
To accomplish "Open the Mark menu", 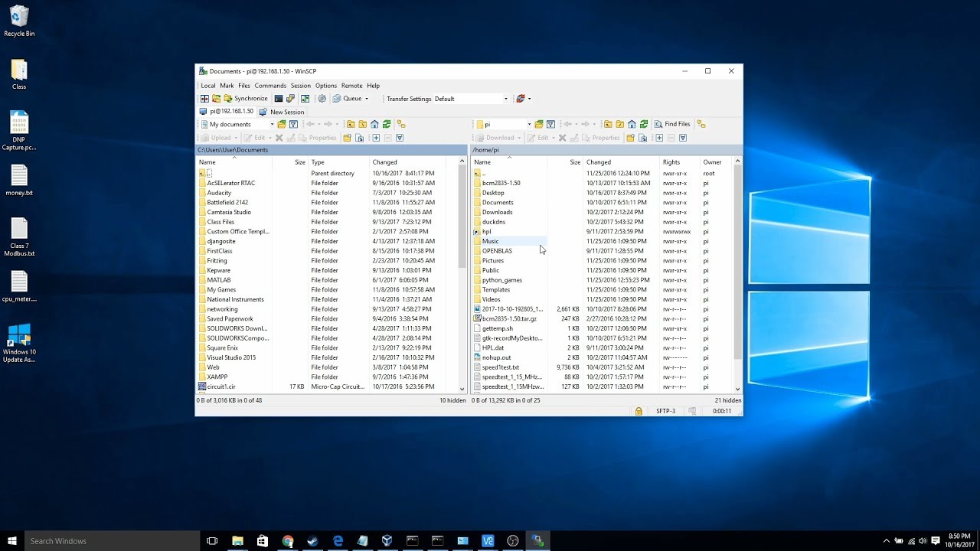I will click(227, 86).
